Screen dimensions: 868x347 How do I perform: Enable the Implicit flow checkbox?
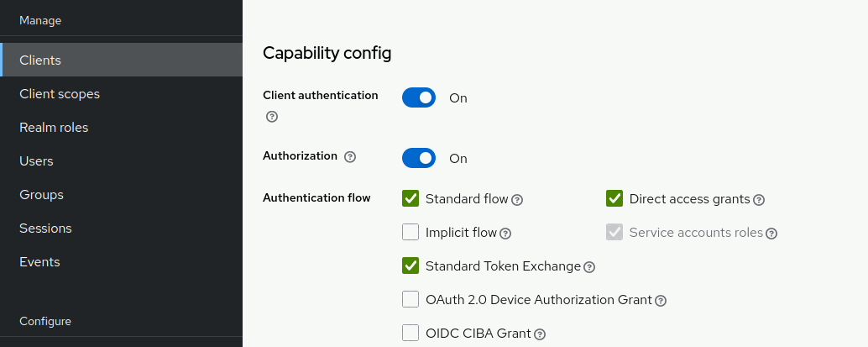(x=410, y=233)
